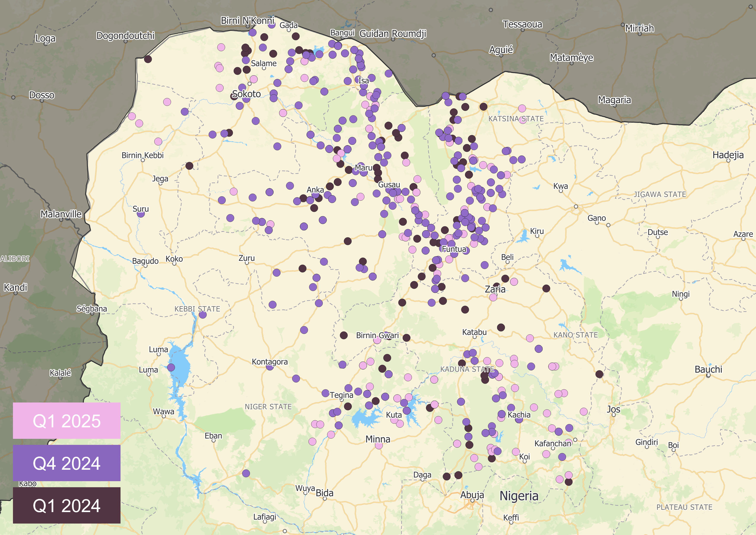Viewport: 756px width, 535px height.
Task: Click the Jos city label
Action: click(613, 409)
